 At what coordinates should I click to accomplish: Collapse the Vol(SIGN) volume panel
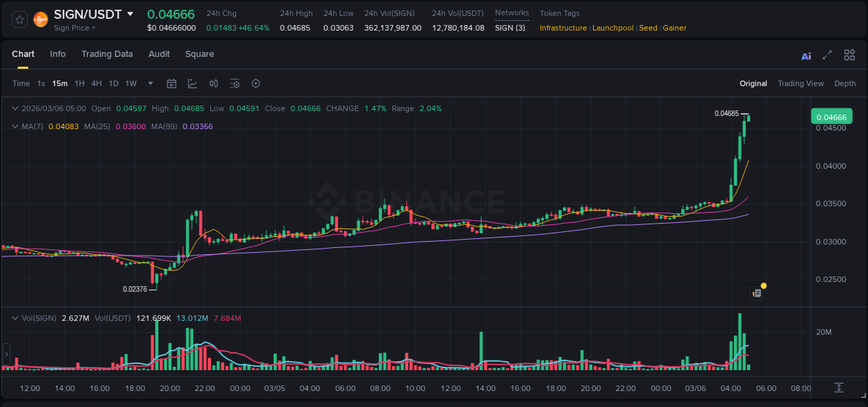[x=15, y=318]
